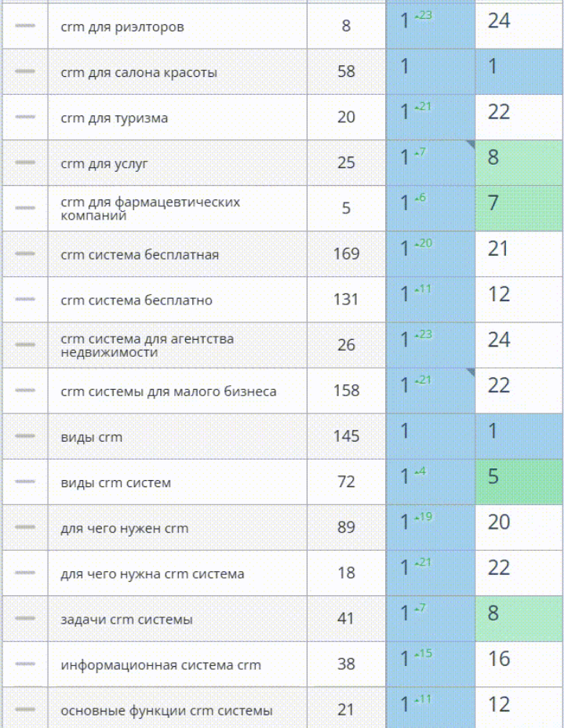Open the corner note marker for 'crm системы для малого бизнеса'

click(471, 372)
